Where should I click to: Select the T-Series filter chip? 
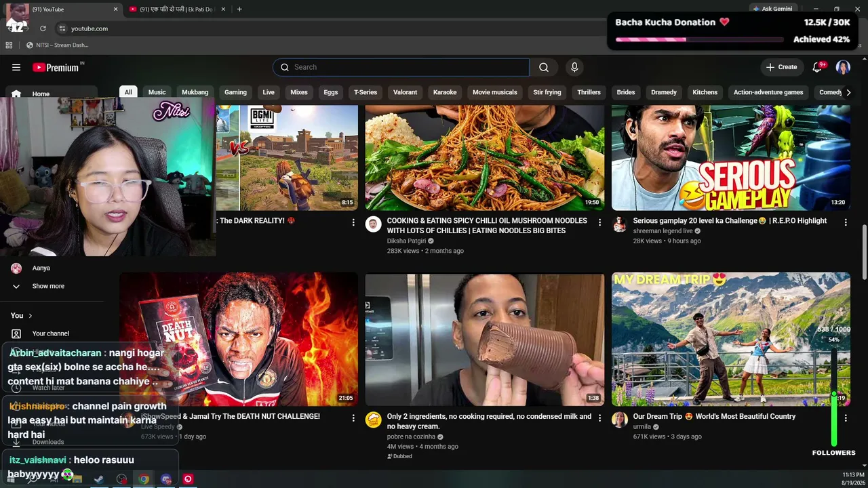pyautogui.click(x=365, y=92)
